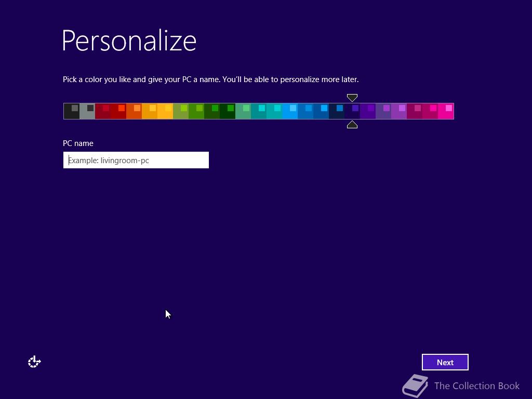Focus the PC name text field
Screen dimensions: 532x399
tap(136, 160)
